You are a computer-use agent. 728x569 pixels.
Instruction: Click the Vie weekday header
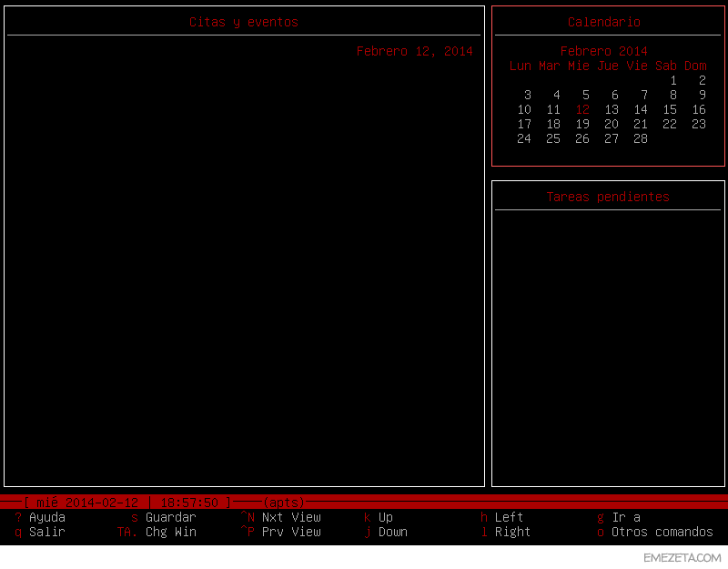pyautogui.click(x=637, y=66)
